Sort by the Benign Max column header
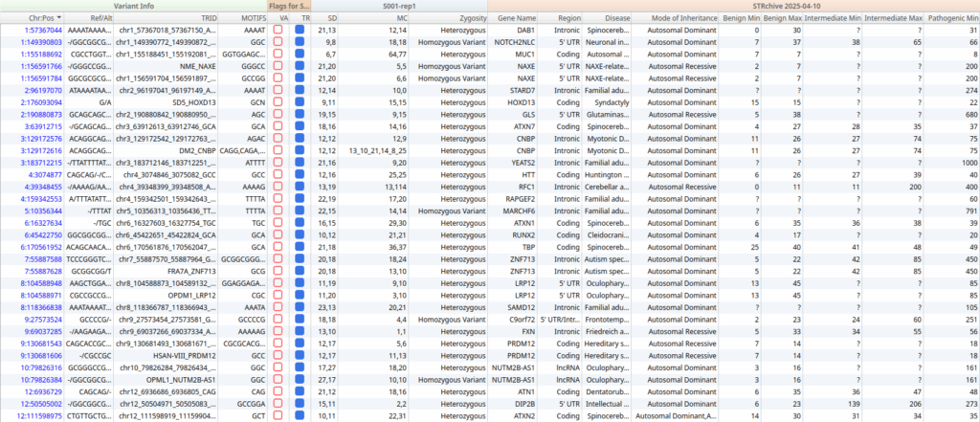Viewport: 980px width, 422px height. coord(782,18)
